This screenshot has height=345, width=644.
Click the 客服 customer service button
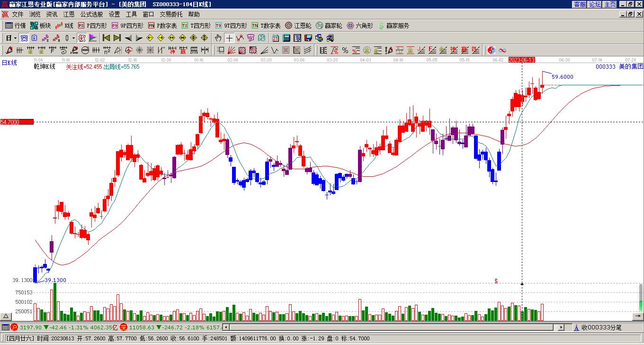580,4
